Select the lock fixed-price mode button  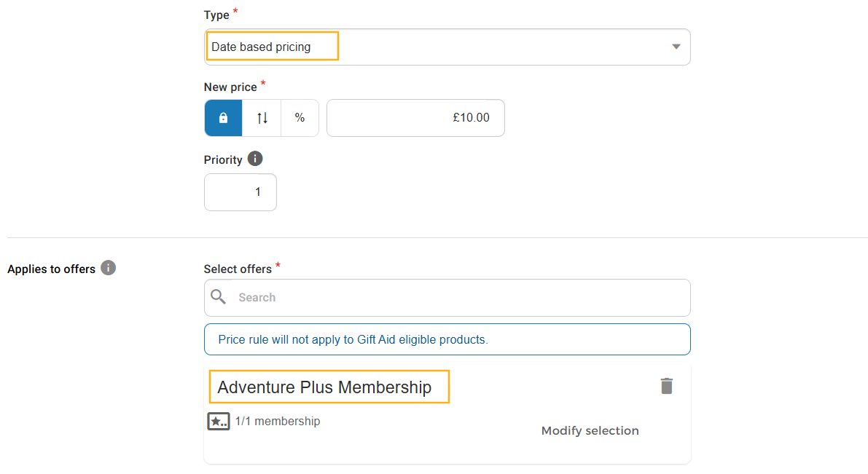pyautogui.click(x=223, y=118)
